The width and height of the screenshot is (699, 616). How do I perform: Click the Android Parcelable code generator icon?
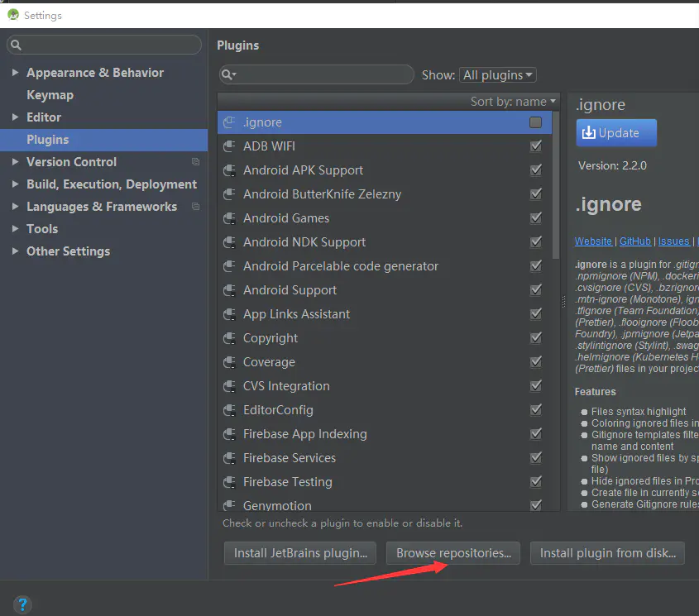229,266
